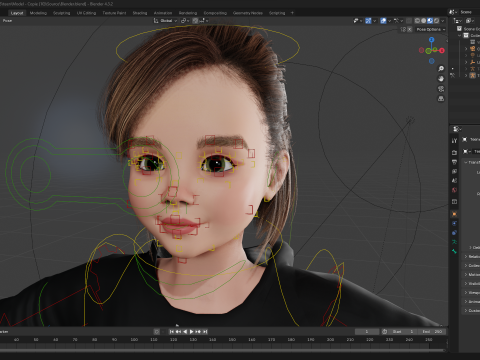Open the viewport shading options dropdown
The image size is (480, 360).
pyautogui.click(x=443, y=21)
